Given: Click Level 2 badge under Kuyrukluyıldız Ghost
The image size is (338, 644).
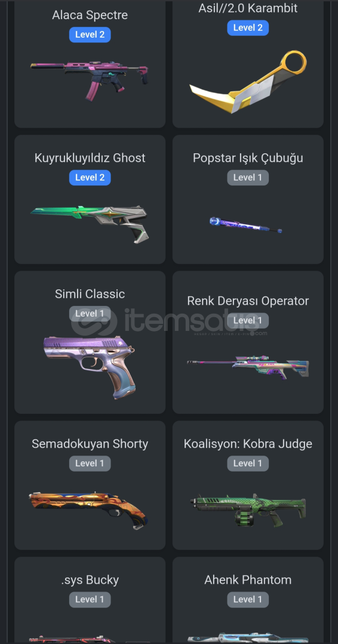Looking at the screenshot, I should coord(90,178).
